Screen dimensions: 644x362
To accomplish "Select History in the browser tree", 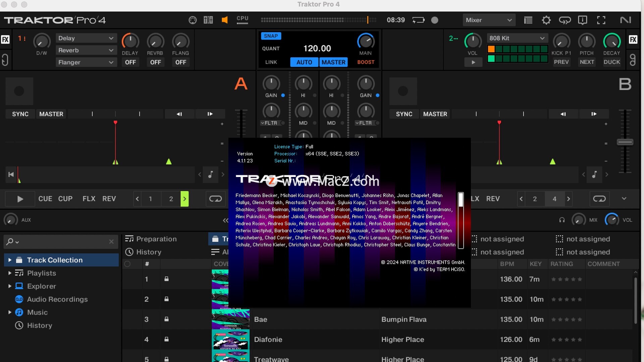I will point(39,325).
